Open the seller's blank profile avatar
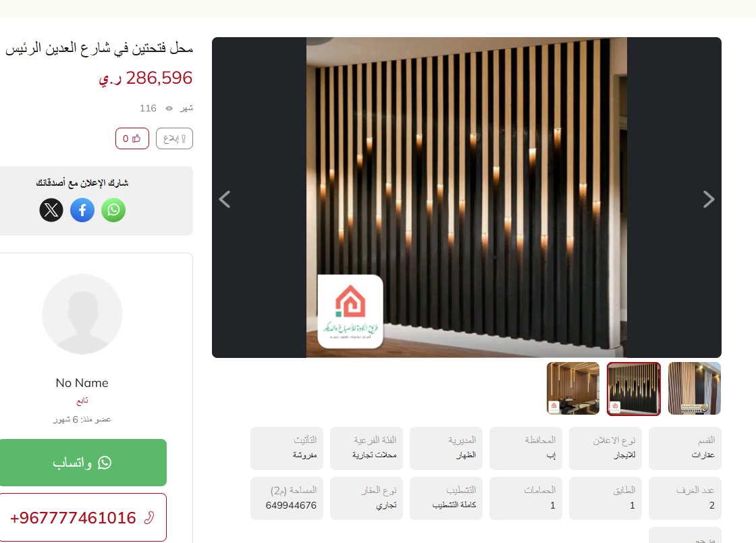Image resolution: width=756 pixels, height=543 pixels. (x=82, y=315)
